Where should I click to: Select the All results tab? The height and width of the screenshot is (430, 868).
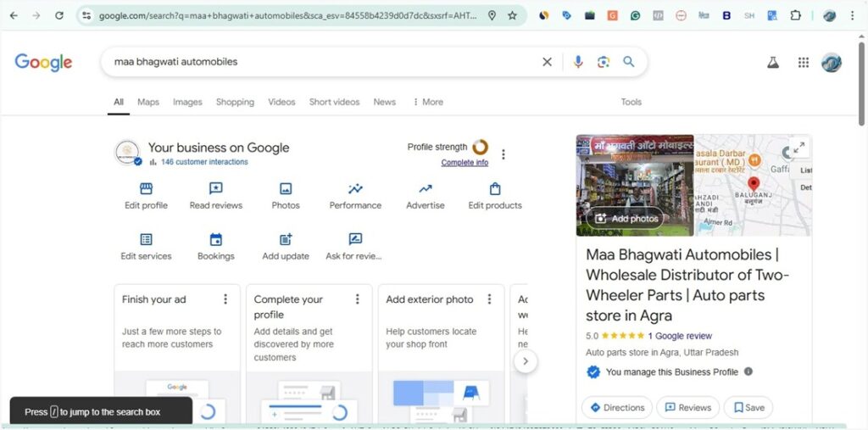[x=119, y=102]
